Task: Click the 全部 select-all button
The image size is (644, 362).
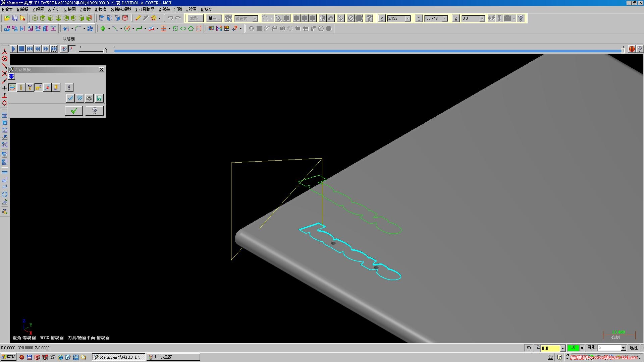Action: [195, 18]
